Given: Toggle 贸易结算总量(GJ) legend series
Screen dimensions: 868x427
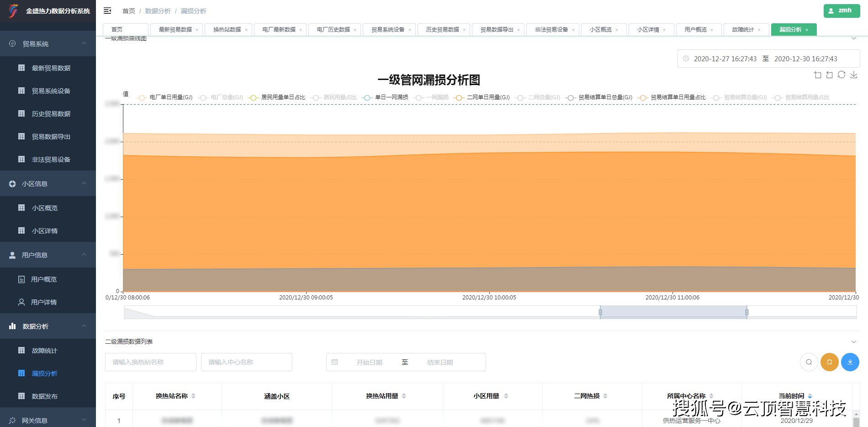Looking at the screenshot, I should (739, 97).
